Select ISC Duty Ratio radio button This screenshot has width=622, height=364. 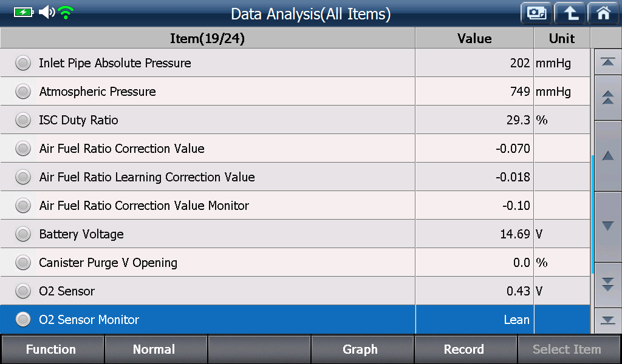pyautogui.click(x=23, y=120)
